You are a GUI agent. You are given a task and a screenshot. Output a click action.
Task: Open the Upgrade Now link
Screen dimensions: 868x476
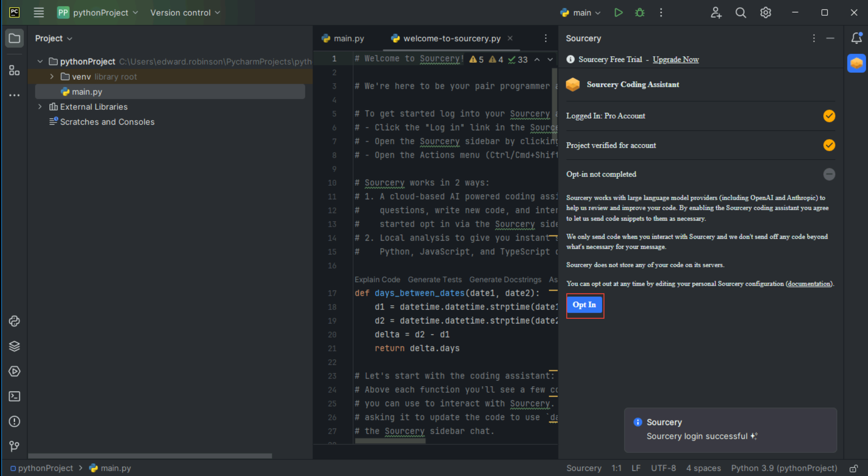(675, 60)
